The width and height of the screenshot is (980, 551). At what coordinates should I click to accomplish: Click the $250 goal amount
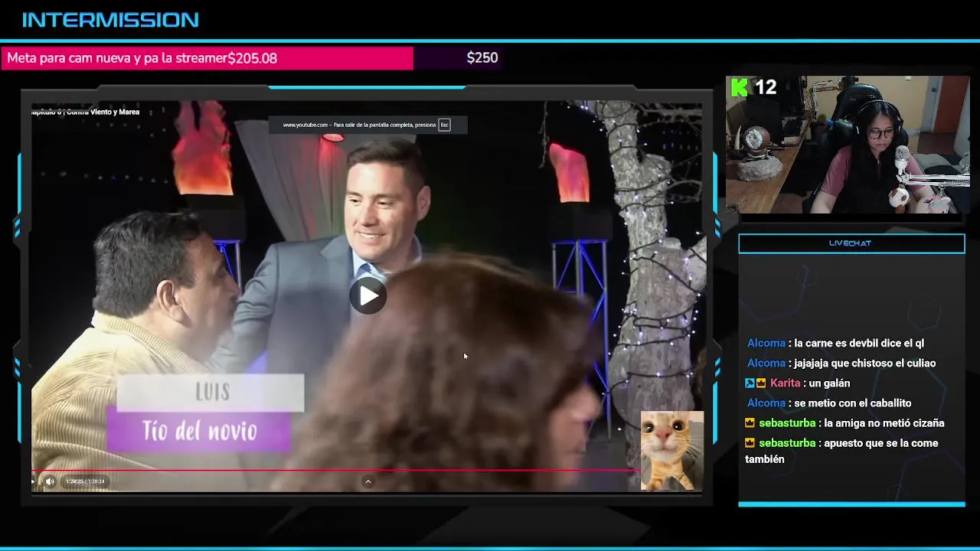point(482,57)
